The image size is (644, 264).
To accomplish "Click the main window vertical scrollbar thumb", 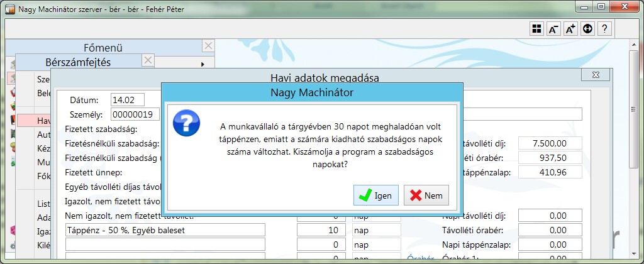I will tap(635, 108).
